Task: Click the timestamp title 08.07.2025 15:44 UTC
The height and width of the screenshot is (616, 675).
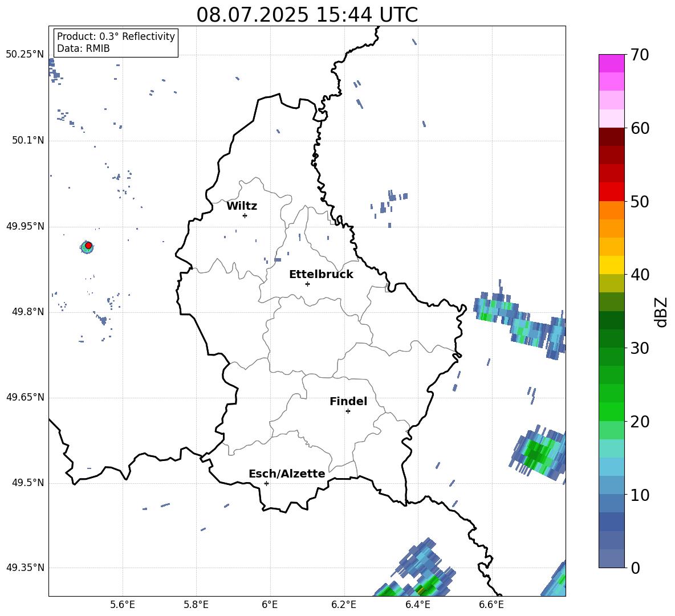Action: point(307,15)
